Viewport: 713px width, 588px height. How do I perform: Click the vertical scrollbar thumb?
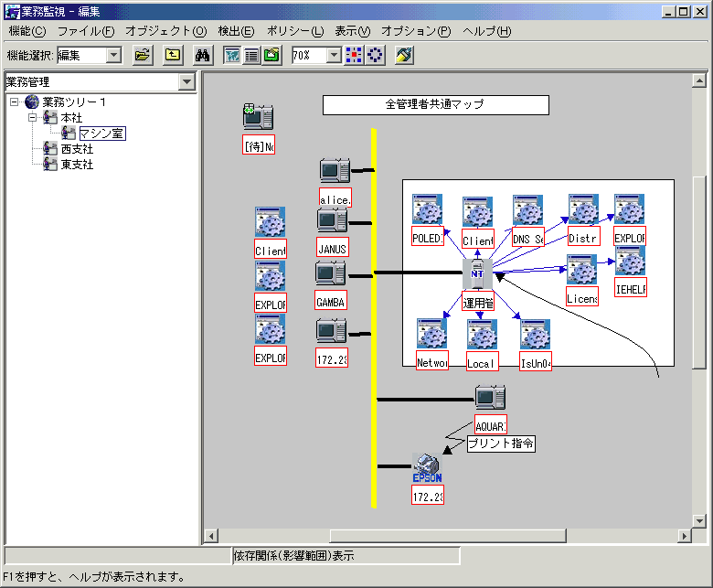click(x=699, y=273)
